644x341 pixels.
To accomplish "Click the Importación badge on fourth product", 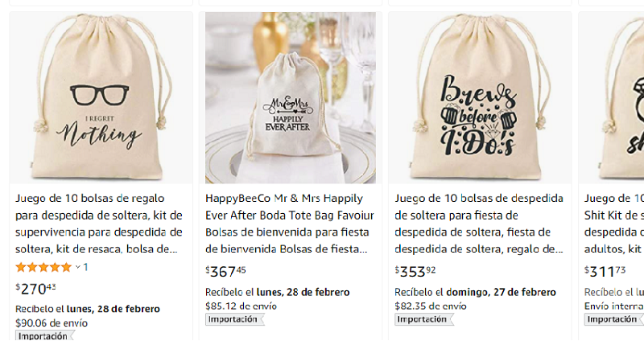I will pyautogui.click(x=614, y=319).
